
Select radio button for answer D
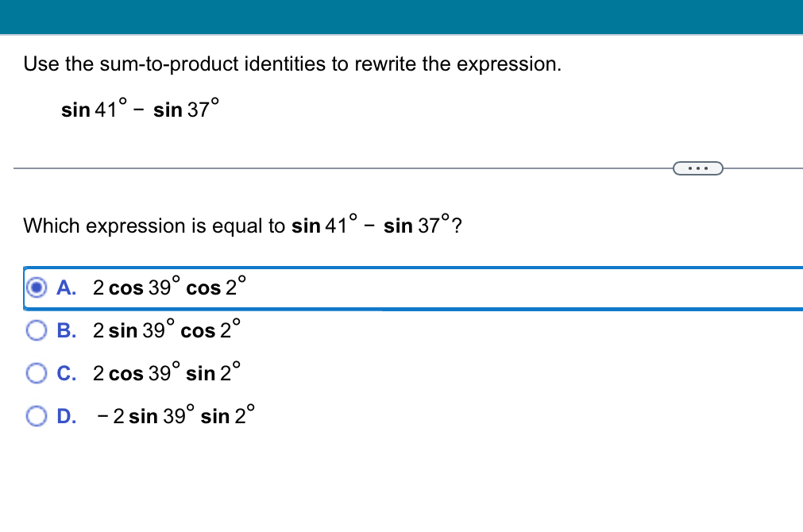pos(37,415)
